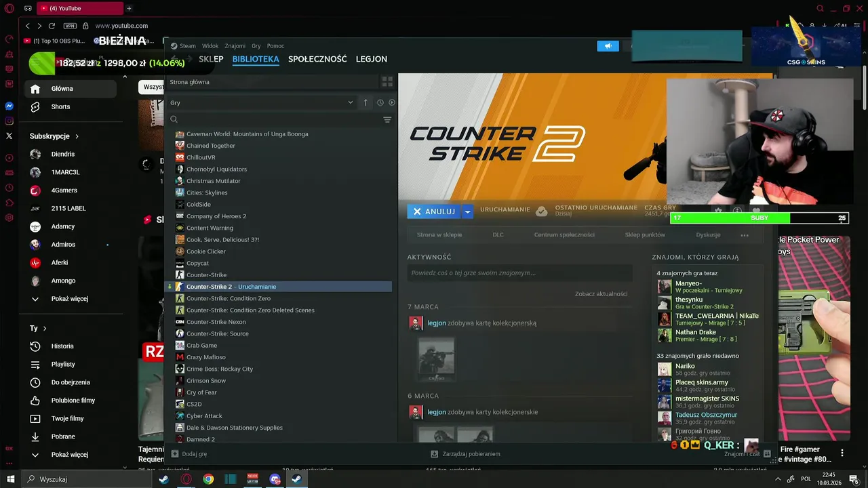Screen dimensions: 868x488
Task: Open the DLC link
Action: [x=498, y=235]
